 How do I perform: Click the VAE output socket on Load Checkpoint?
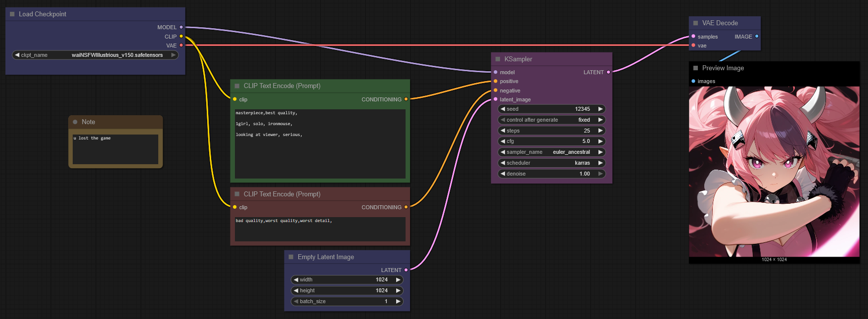pyautogui.click(x=182, y=46)
